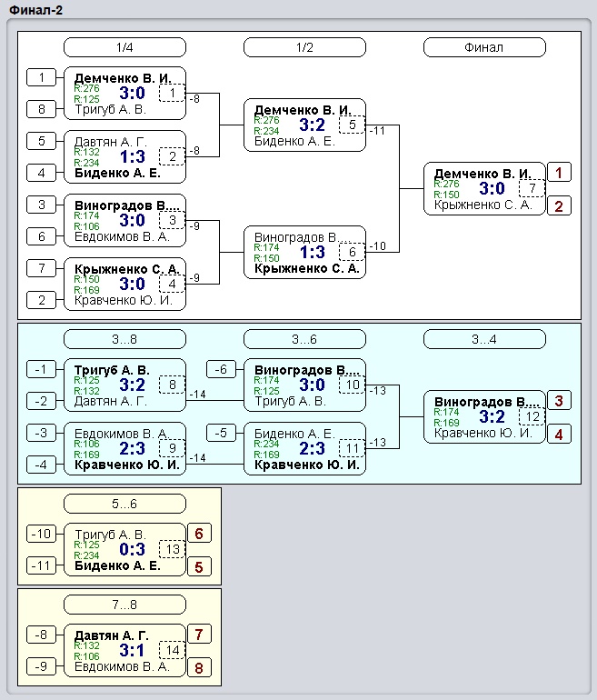
Task: Click 1:3 score of Виноградов vs Крыженко
Action: (x=312, y=252)
